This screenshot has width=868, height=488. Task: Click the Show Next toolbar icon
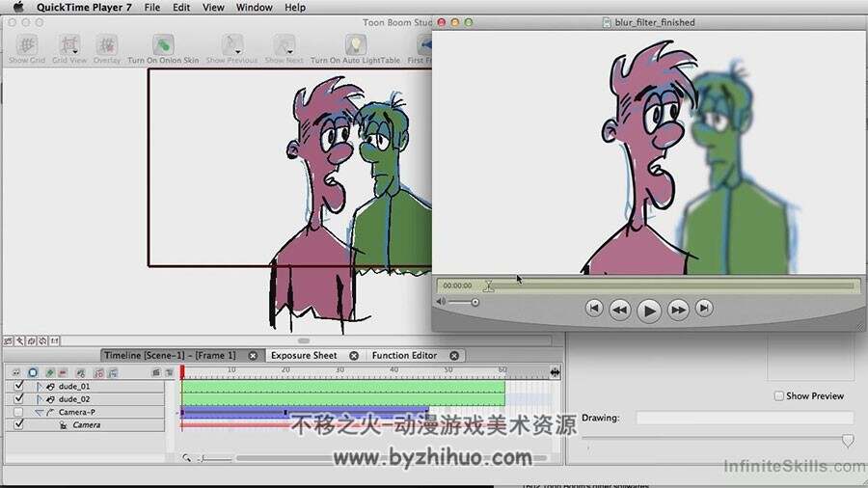click(284, 44)
